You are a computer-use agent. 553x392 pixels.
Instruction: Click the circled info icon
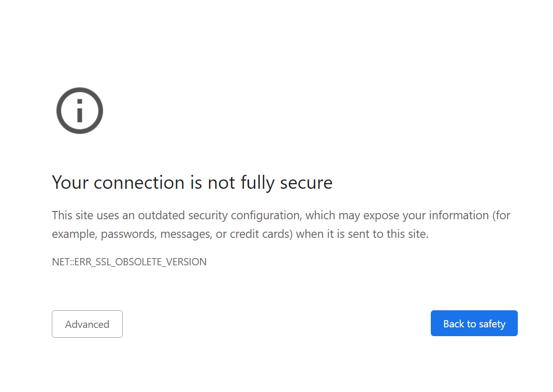coord(80,111)
